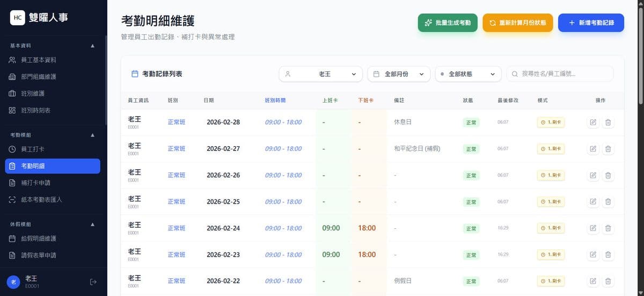Image resolution: width=644 pixels, height=296 pixels.
Task: Click the 老王 user avatar
Action: (x=13, y=282)
